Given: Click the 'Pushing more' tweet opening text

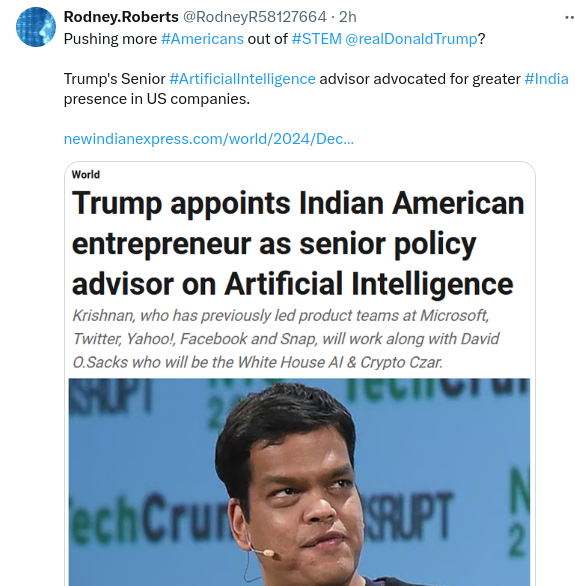Looking at the screenshot, I should click(110, 39).
